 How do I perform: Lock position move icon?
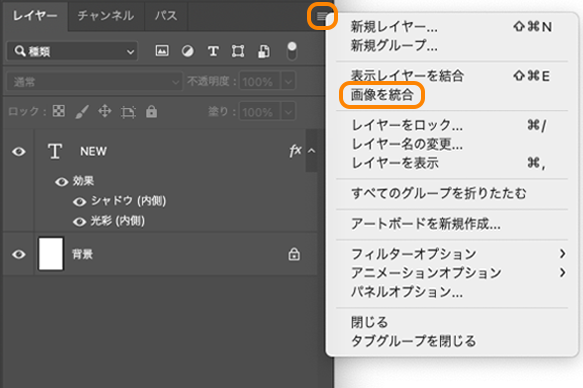pyautogui.click(x=105, y=111)
